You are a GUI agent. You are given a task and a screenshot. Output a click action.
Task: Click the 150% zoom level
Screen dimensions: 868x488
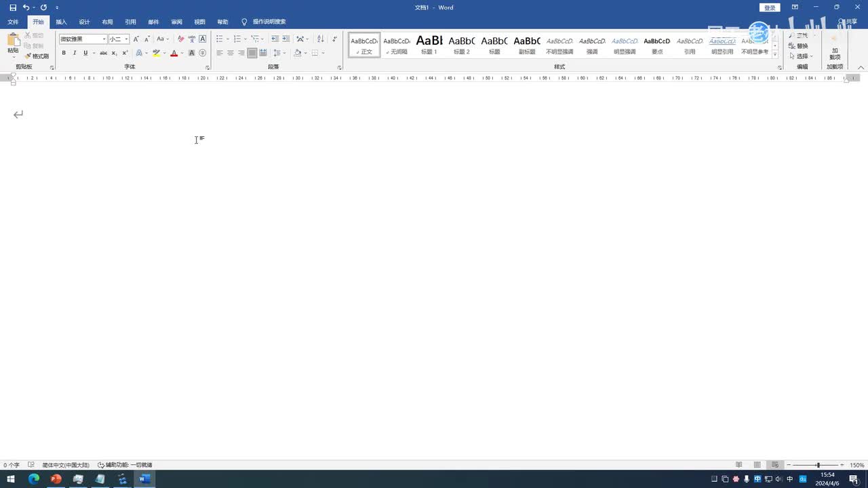[857, 465]
